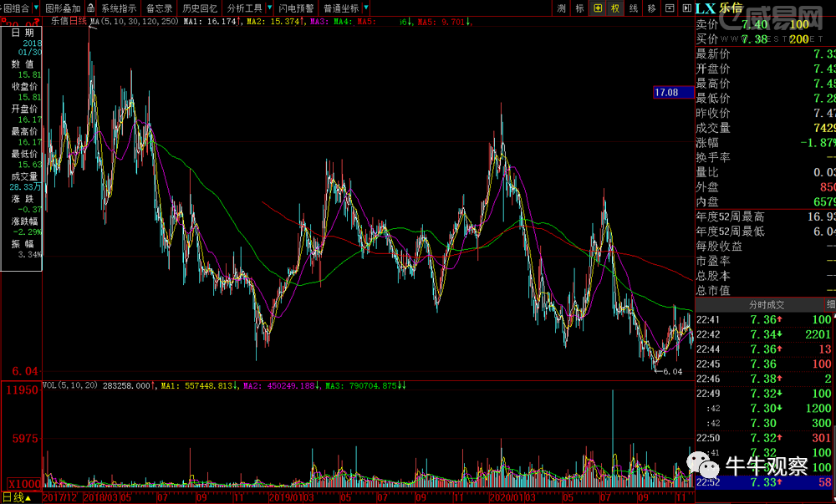The image size is (836, 504).
Task: Open the 历史回忆 menu
Action: pos(200,8)
